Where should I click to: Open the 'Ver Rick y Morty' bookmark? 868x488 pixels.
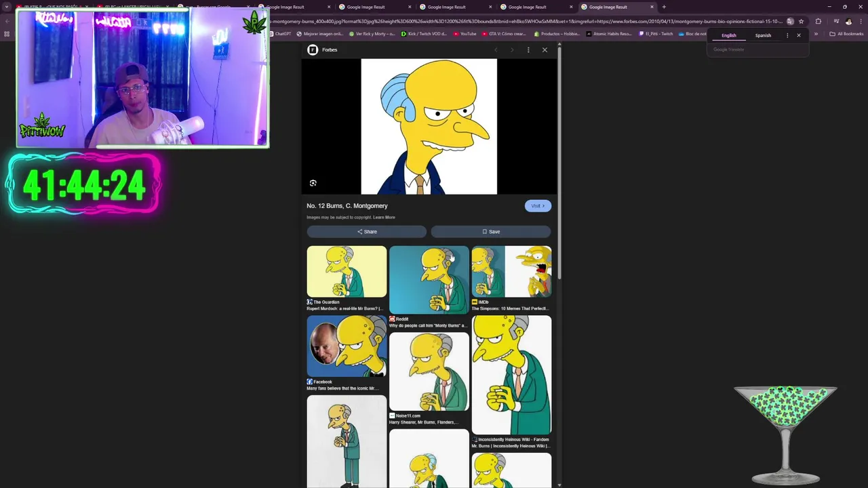pos(372,34)
